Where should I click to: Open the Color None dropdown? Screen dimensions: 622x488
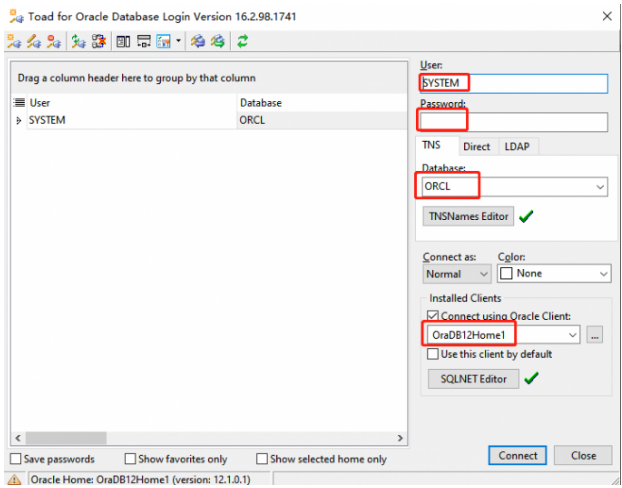(554, 274)
